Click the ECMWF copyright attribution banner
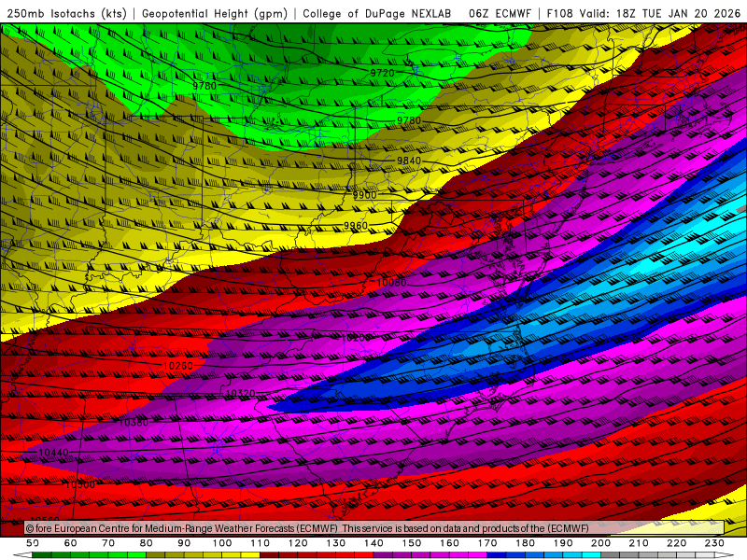The height and width of the screenshot is (560, 747). [374, 527]
